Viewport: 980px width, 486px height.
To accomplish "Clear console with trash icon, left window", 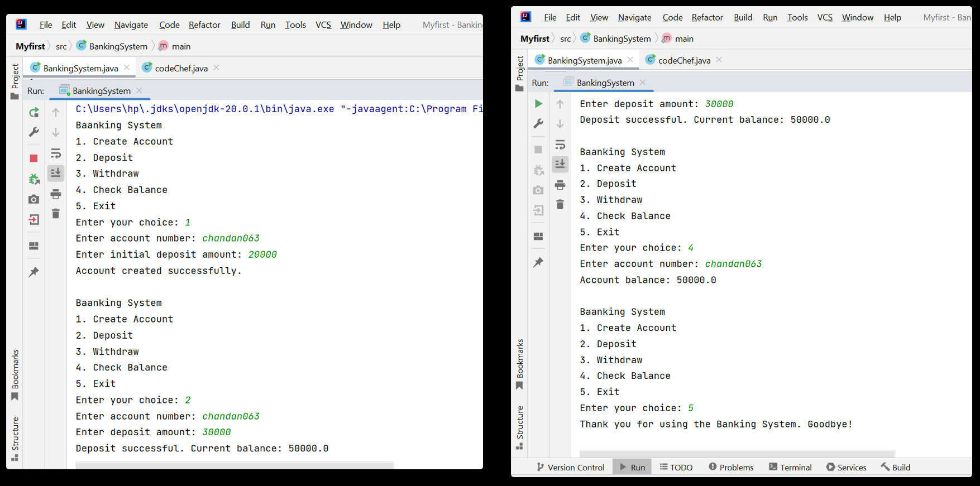I will tap(56, 214).
